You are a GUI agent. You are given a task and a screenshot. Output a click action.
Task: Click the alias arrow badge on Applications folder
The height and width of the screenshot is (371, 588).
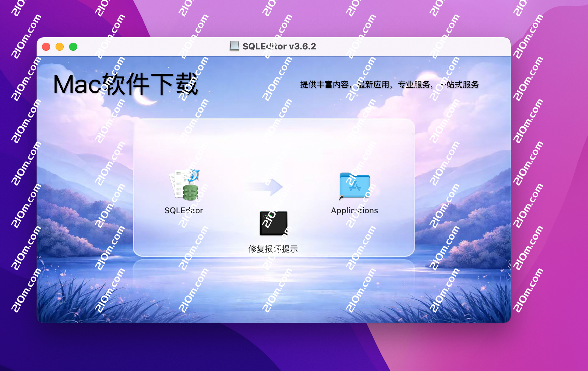(x=341, y=198)
